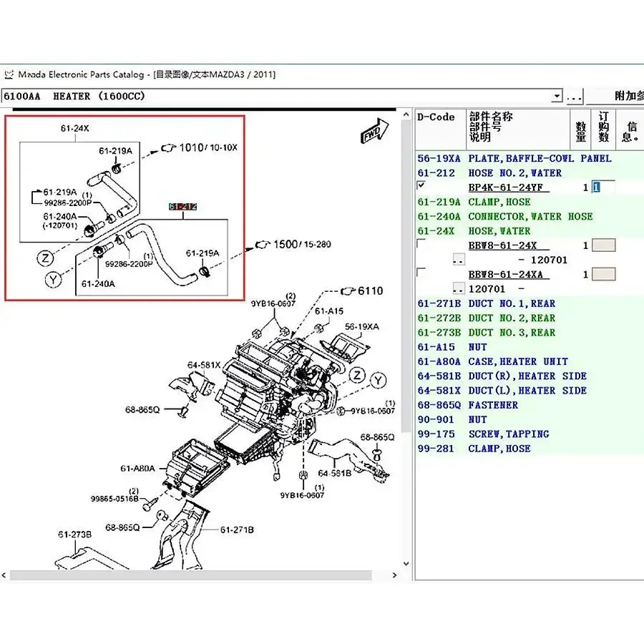Image resolution: width=644 pixels, height=644 pixels.
Task: Click the 部件名称 column header
Action: point(518,130)
